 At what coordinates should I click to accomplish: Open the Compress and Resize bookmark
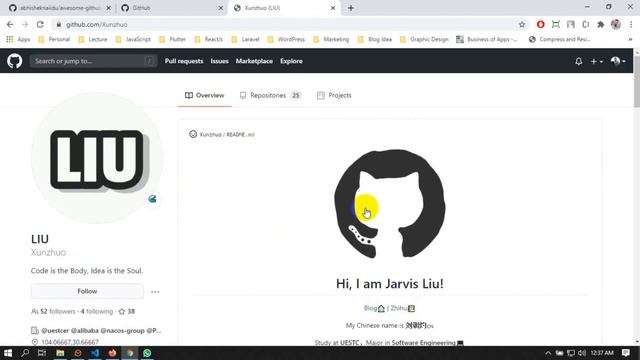pos(560,40)
